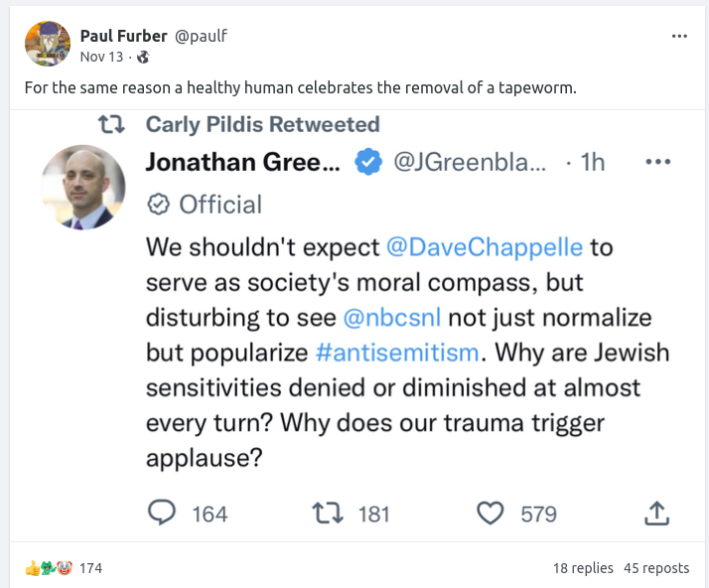Open post options three-dot menu

(x=679, y=36)
